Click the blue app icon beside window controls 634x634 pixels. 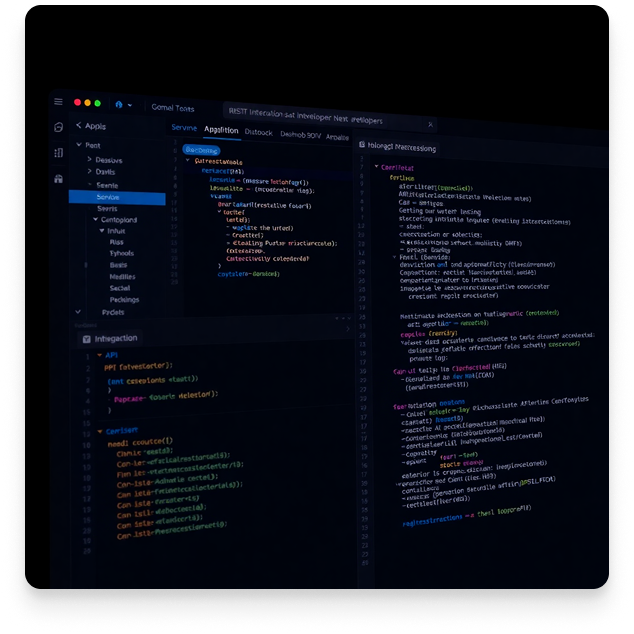pos(120,103)
